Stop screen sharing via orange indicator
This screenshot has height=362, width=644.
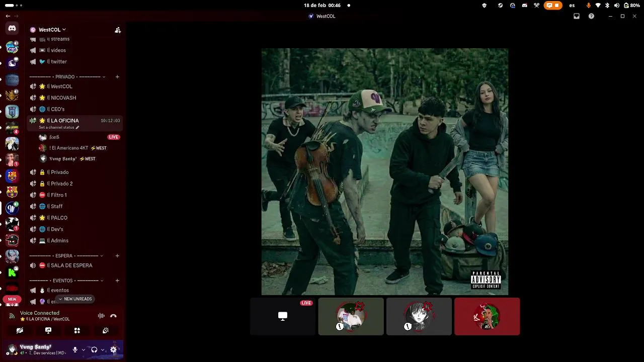[553, 6]
